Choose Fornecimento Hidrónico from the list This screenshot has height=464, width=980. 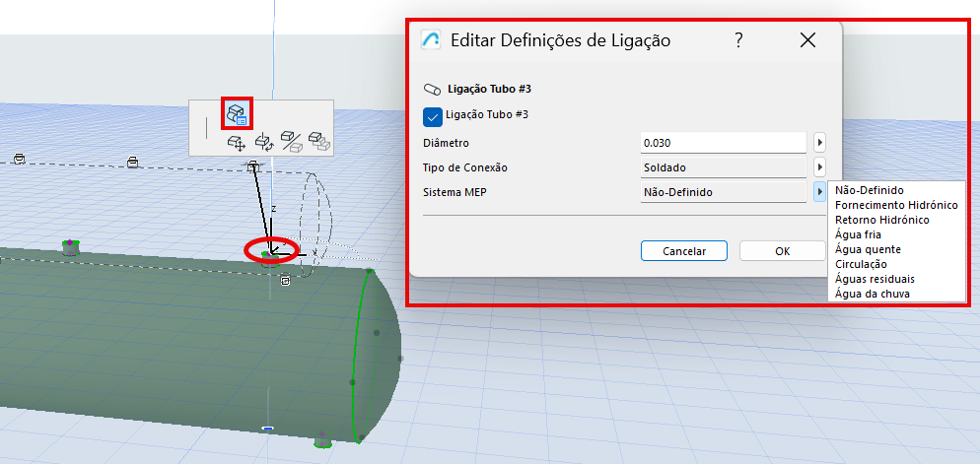(x=896, y=205)
